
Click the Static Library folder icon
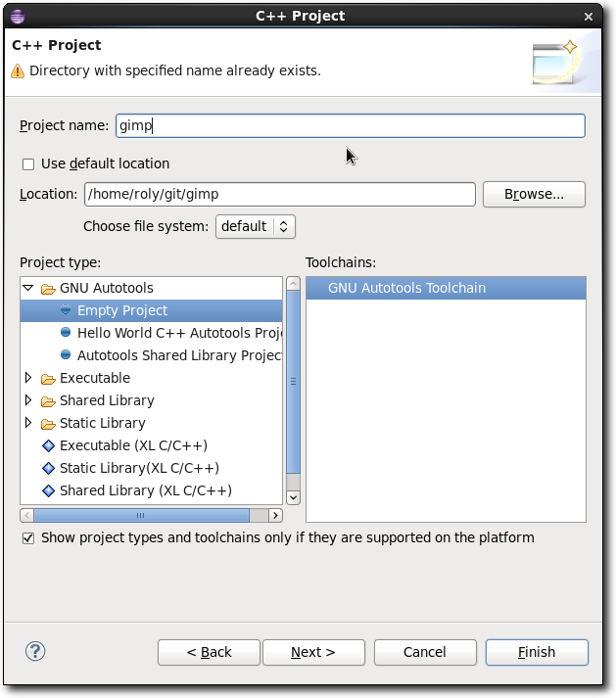point(47,424)
